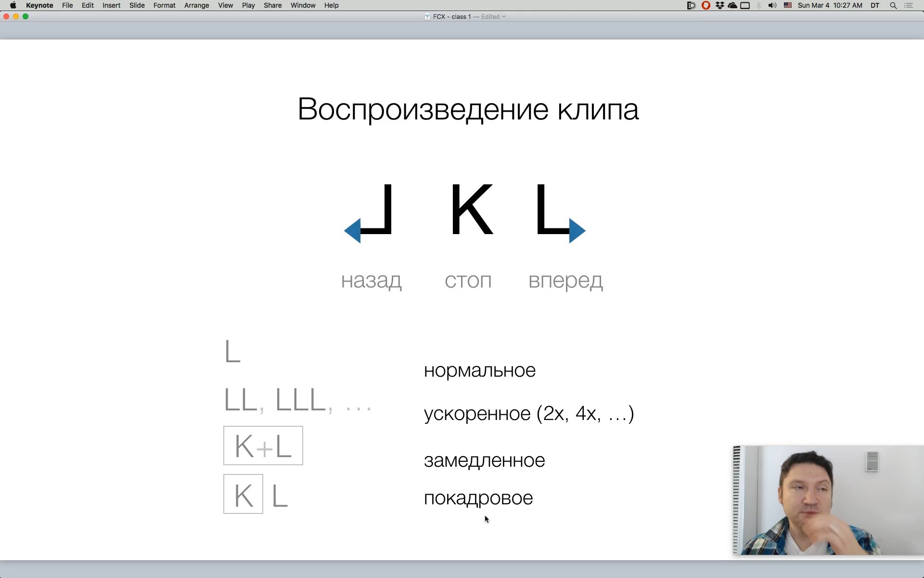Image resolution: width=924 pixels, height=578 pixels.
Task: Open the Format menu
Action: pyautogui.click(x=164, y=5)
